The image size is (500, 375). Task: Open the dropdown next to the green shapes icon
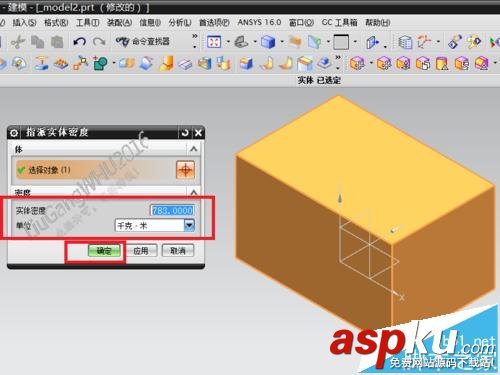click(x=114, y=63)
